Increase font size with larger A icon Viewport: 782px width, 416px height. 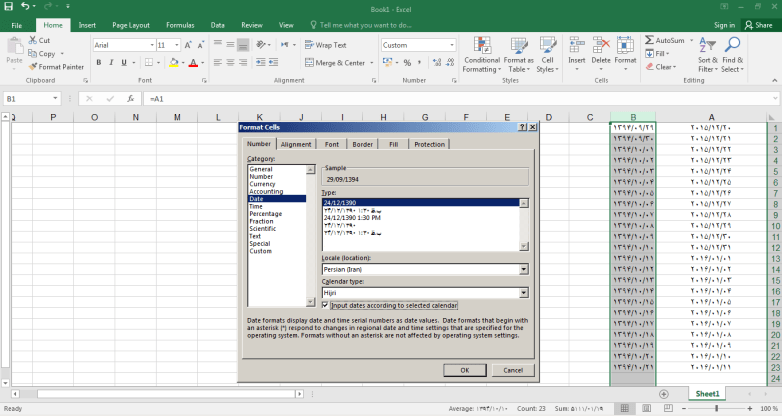(x=188, y=45)
